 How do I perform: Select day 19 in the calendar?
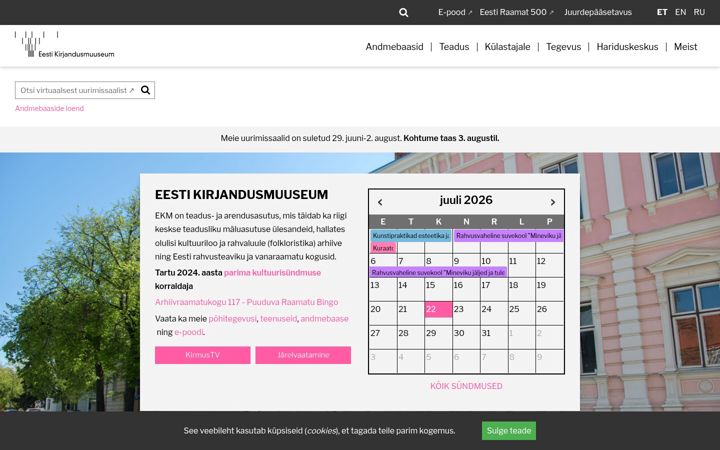pos(550,289)
